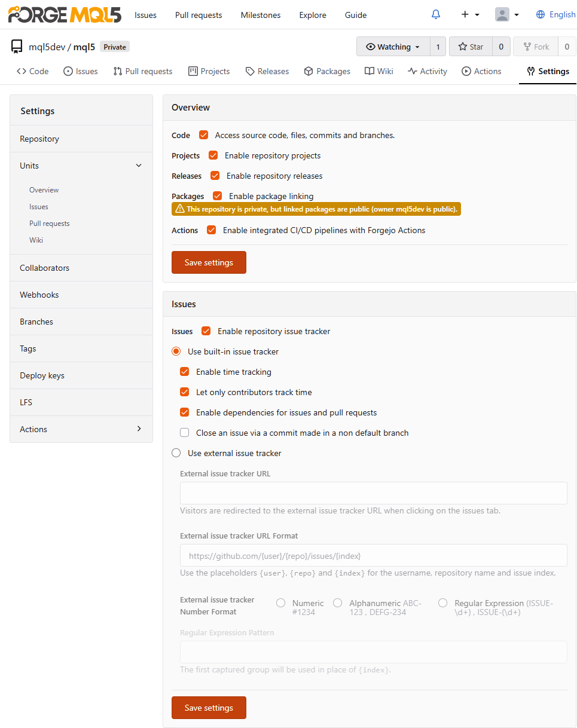The width and height of the screenshot is (577, 728).
Task: Open Repository in settings sidebar
Action: point(81,139)
